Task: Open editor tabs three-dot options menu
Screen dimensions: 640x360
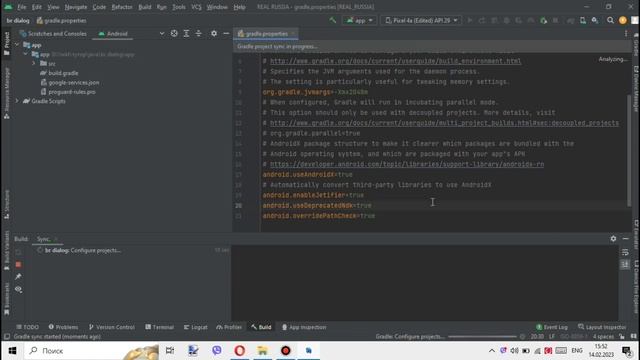Action: coord(626,34)
